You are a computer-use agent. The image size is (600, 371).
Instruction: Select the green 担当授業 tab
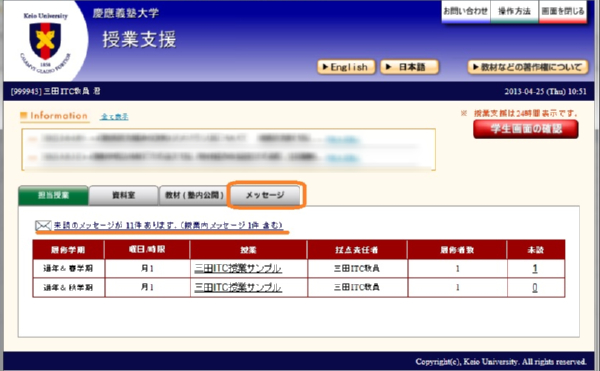coord(53,195)
